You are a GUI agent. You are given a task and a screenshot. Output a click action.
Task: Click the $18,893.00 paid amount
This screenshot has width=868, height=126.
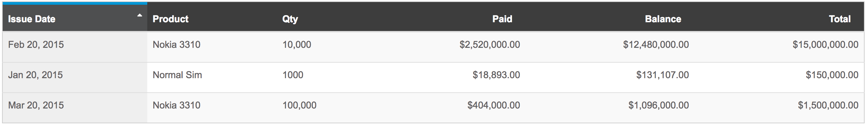(496, 75)
